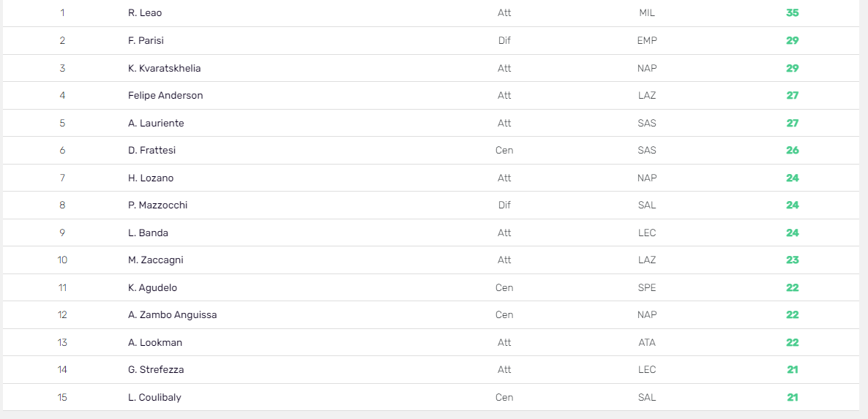This screenshot has width=868, height=419.
Task: Click K. Kvaratskhelia player name
Action: pos(165,68)
